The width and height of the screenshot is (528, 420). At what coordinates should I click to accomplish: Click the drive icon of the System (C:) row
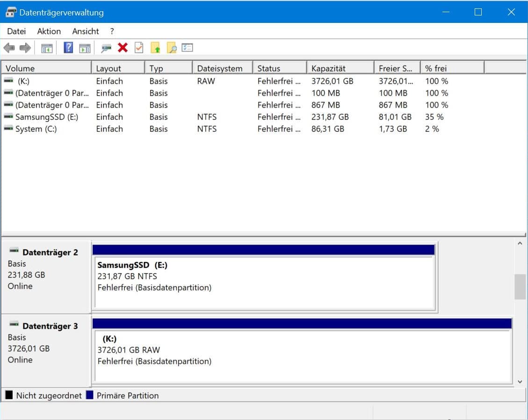coord(8,128)
